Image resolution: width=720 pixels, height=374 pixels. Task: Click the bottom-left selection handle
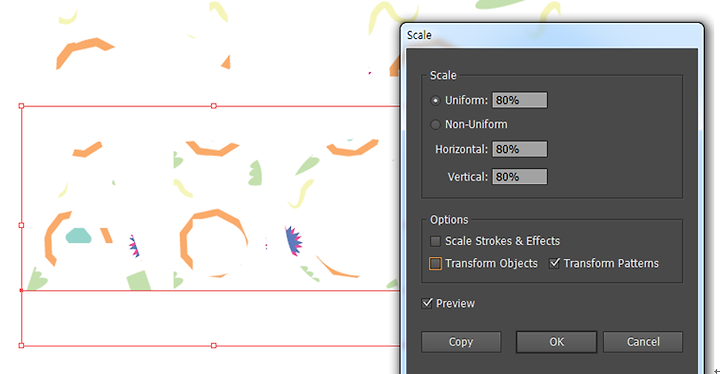21,346
